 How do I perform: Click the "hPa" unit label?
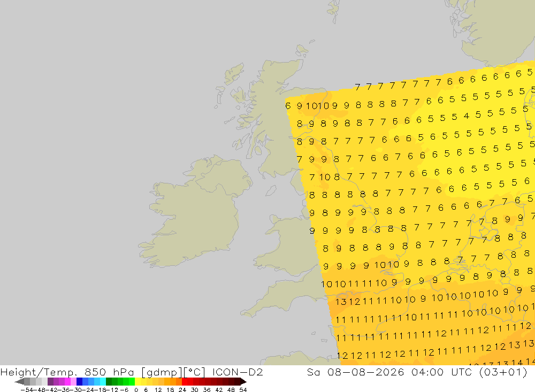[x=123, y=372]
